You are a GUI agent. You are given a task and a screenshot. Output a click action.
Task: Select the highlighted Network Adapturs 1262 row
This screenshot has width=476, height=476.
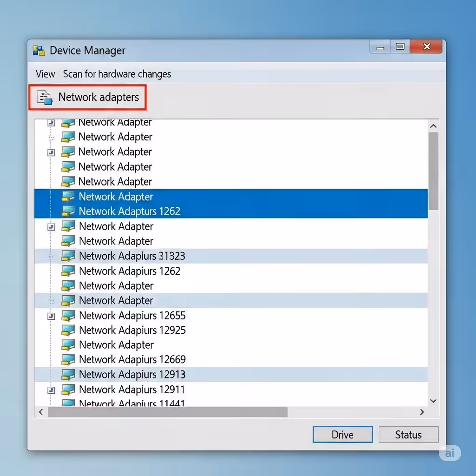(231, 211)
